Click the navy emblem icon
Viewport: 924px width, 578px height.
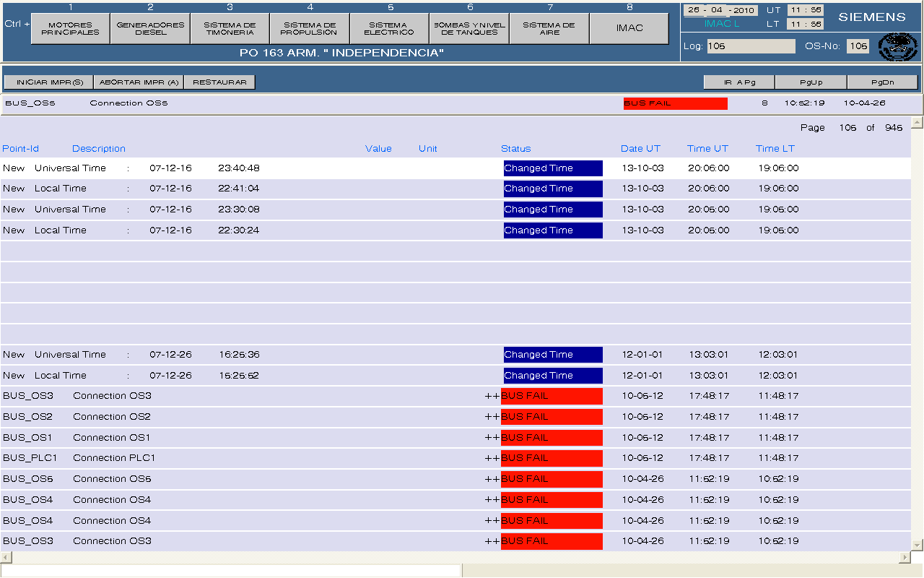click(897, 46)
